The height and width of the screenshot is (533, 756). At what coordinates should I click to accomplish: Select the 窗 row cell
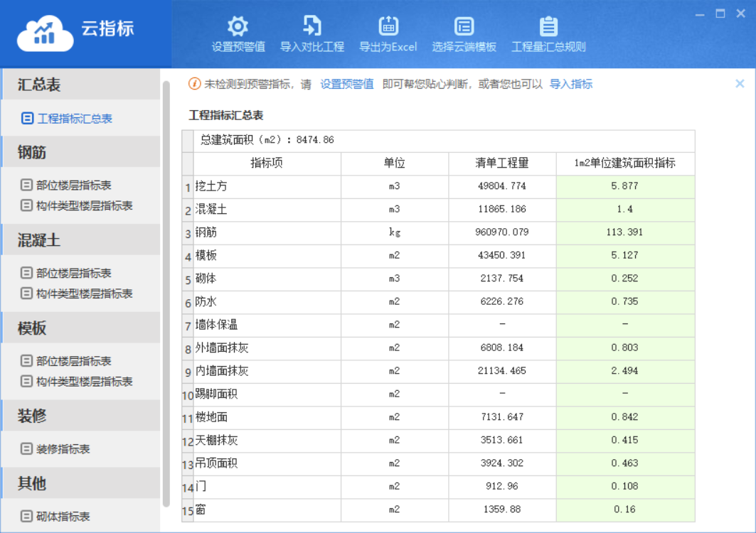(x=267, y=510)
